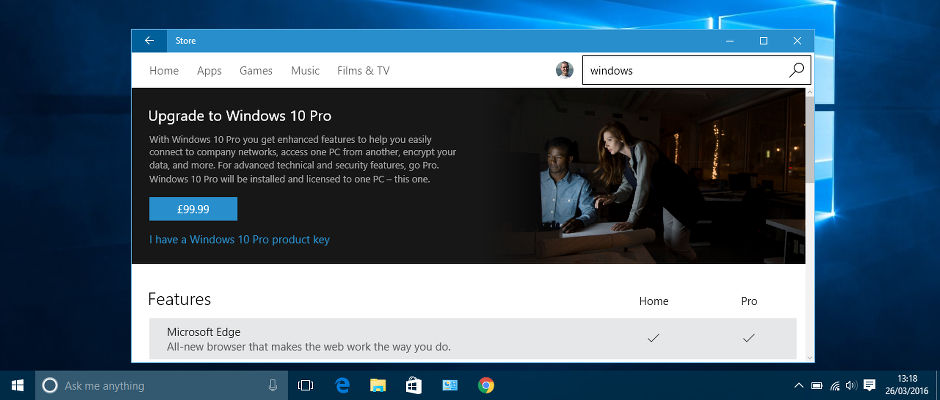Click the 'Features' heading
Screen dimensions: 940x400
pos(179,299)
